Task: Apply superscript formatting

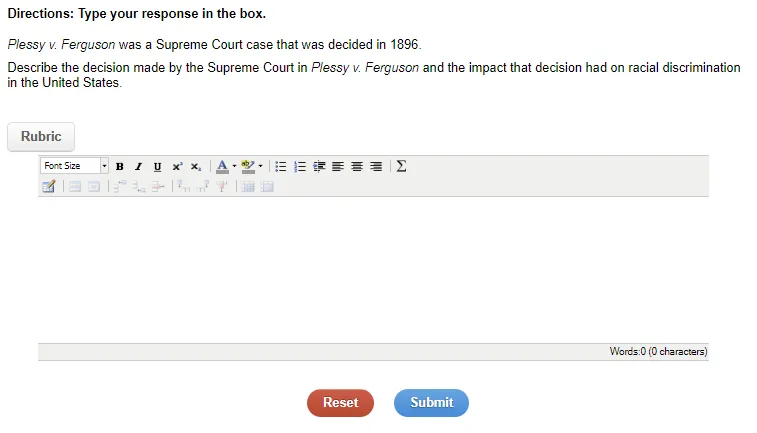Action: click(x=177, y=167)
